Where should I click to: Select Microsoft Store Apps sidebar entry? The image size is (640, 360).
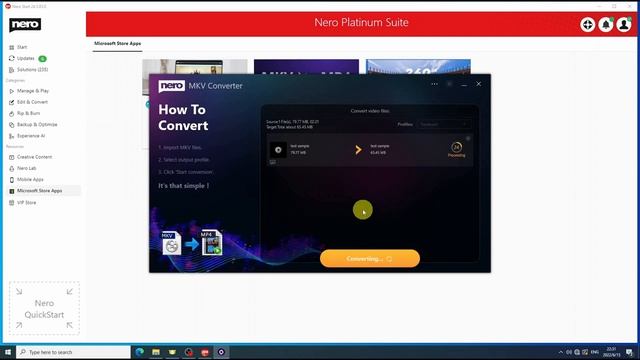(x=39, y=191)
